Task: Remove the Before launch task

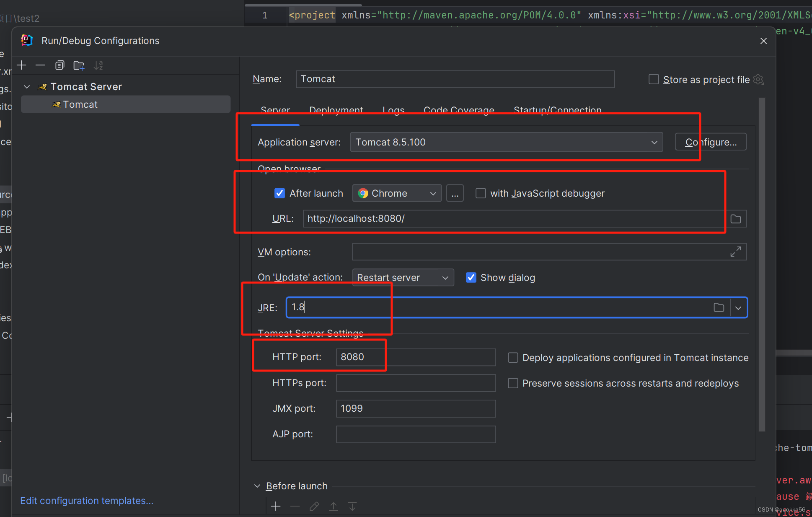Action: point(295,507)
